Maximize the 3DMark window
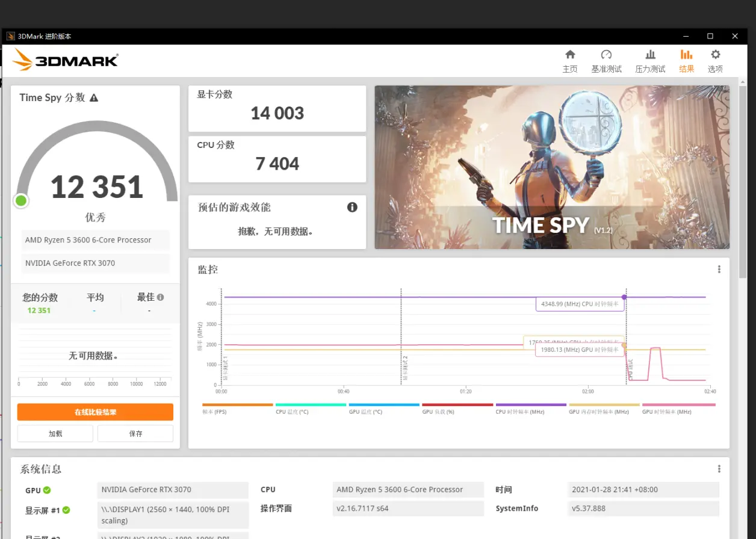Image resolution: width=756 pixels, height=539 pixels. (710, 36)
